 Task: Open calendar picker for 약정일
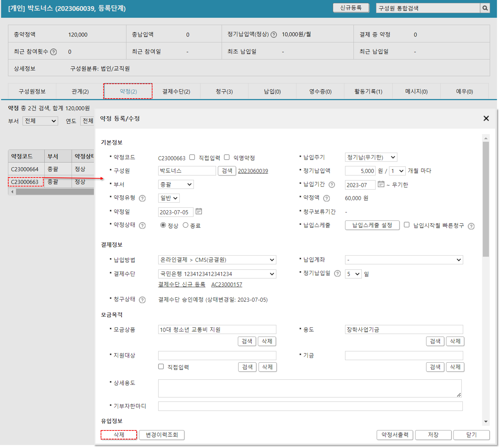tap(199, 211)
